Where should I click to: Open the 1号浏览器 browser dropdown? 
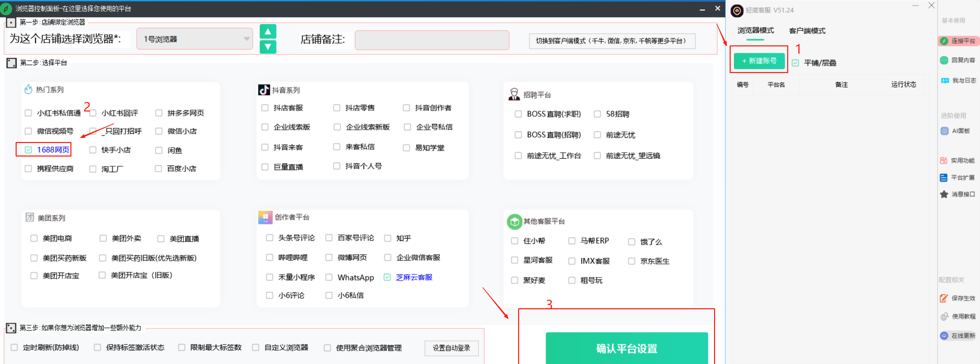(x=195, y=39)
